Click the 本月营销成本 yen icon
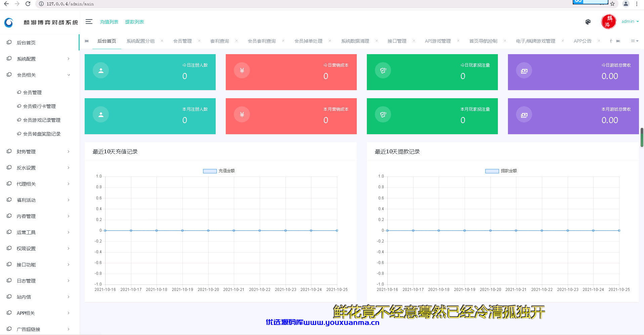Image resolution: width=644 pixels, height=335 pixels. point(242,115)
